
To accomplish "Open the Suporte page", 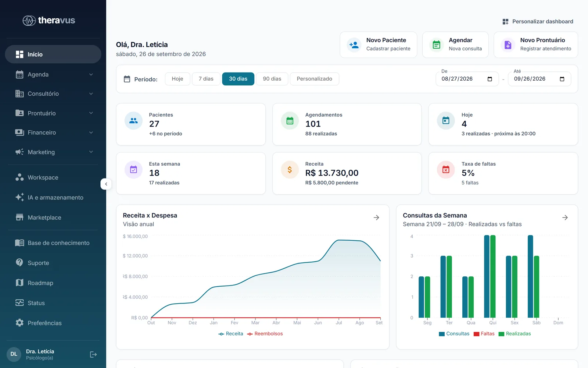I will tap(53, 263).
